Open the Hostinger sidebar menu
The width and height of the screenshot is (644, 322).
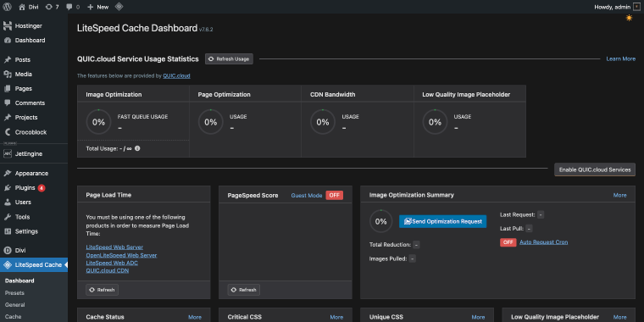coord(34,26)
